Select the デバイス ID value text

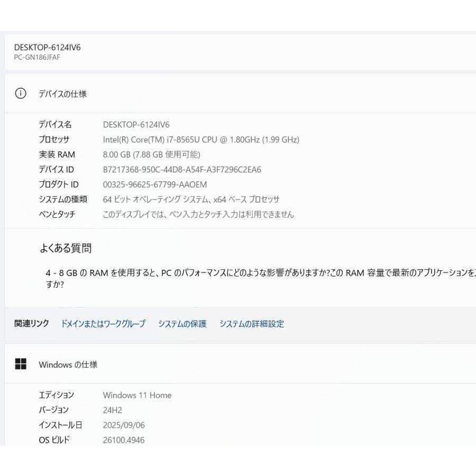point(182,169)
